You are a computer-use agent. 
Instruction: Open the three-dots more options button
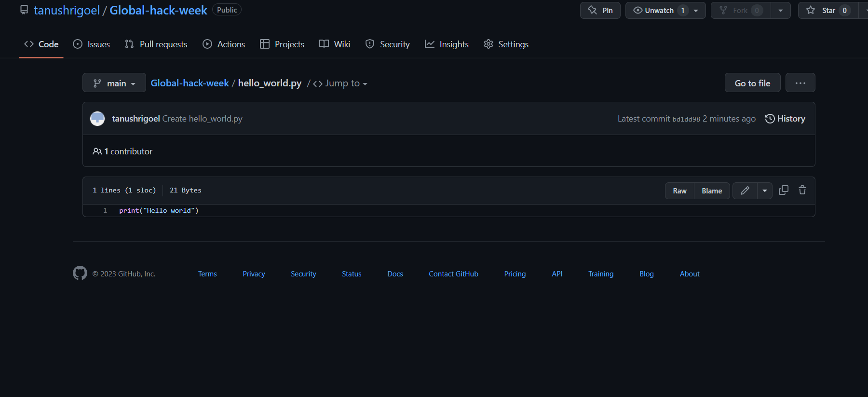point(800,83)
